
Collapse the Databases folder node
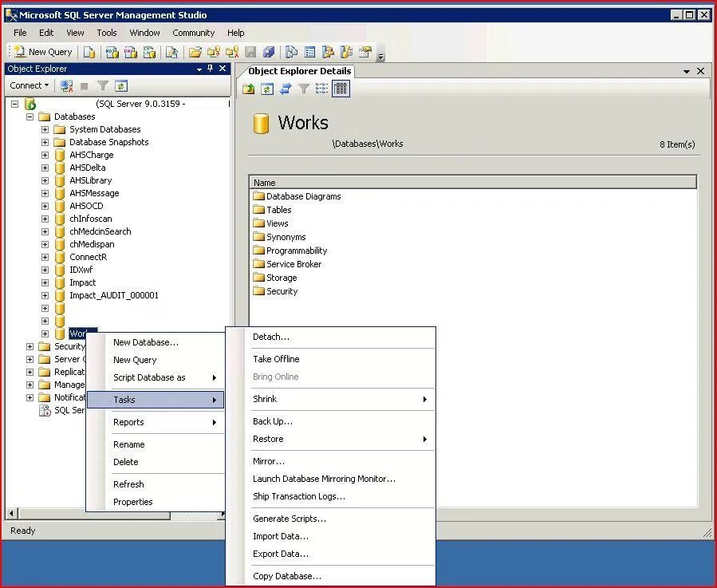pos(30,116)
